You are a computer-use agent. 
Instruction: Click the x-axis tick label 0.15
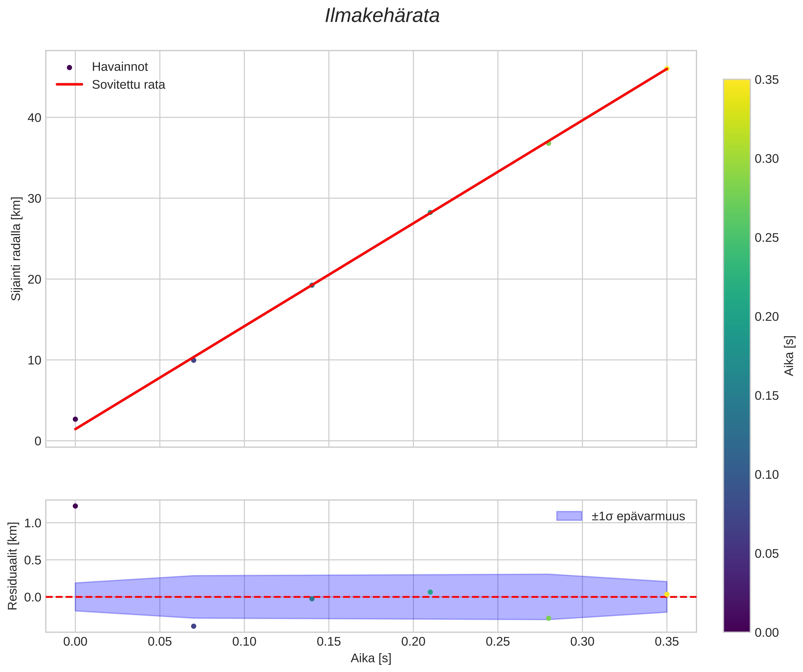(x=329, y=642)
